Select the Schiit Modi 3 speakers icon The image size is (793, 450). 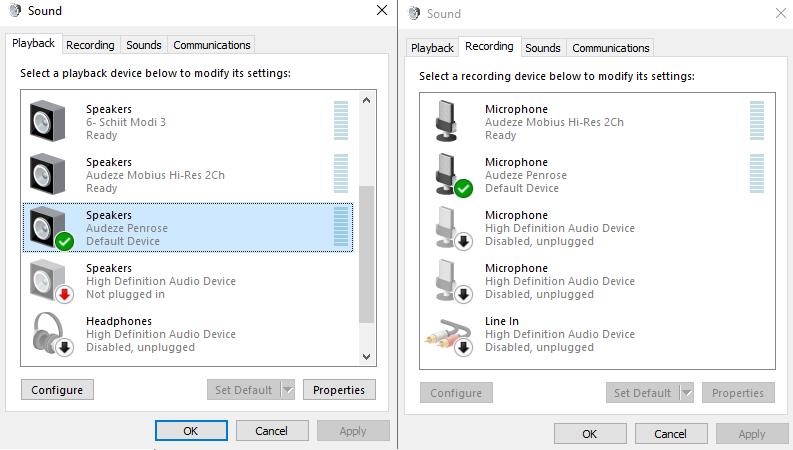[x=48, y=121]
